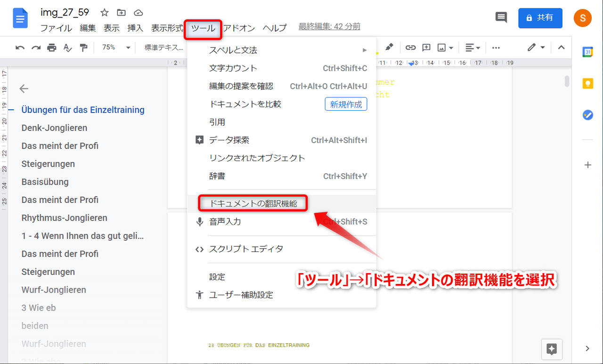Collapse the menus with chevron-up icon
Image resolution: width=603 pixels, height=364 pixels.
(561, 48)
